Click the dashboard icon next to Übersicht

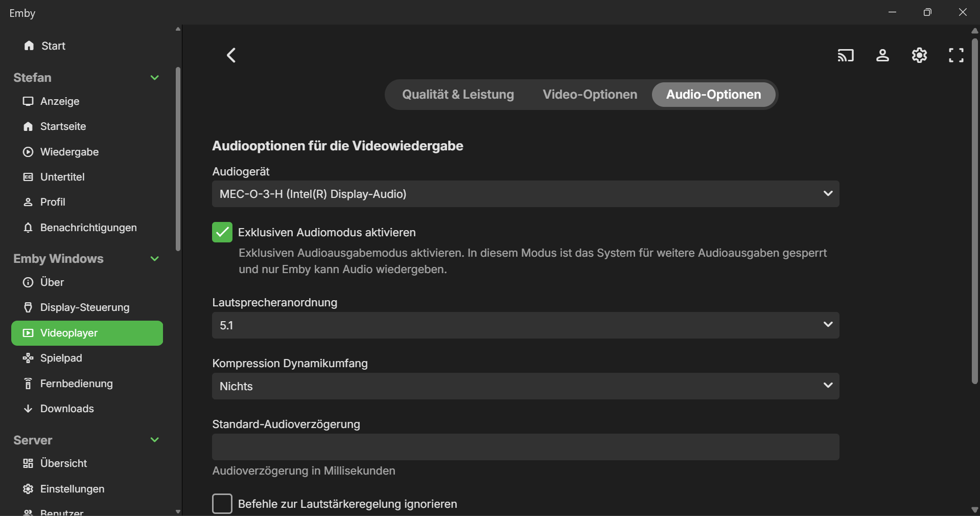coord(28,463)
